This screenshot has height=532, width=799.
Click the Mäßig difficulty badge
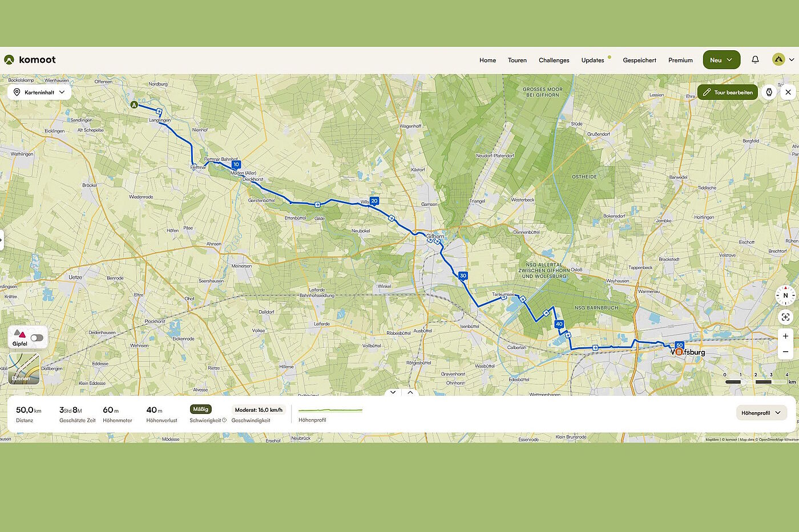pyautogui.click(x=201, y=409)
